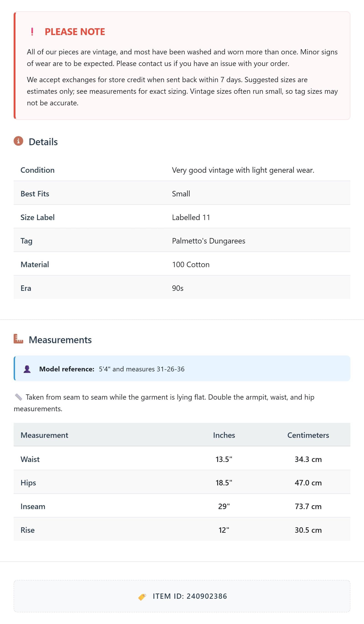This screenshot has height=624, width=364.
Task: Select the Waist 13.5" inches value
Action: pos(224,459)
